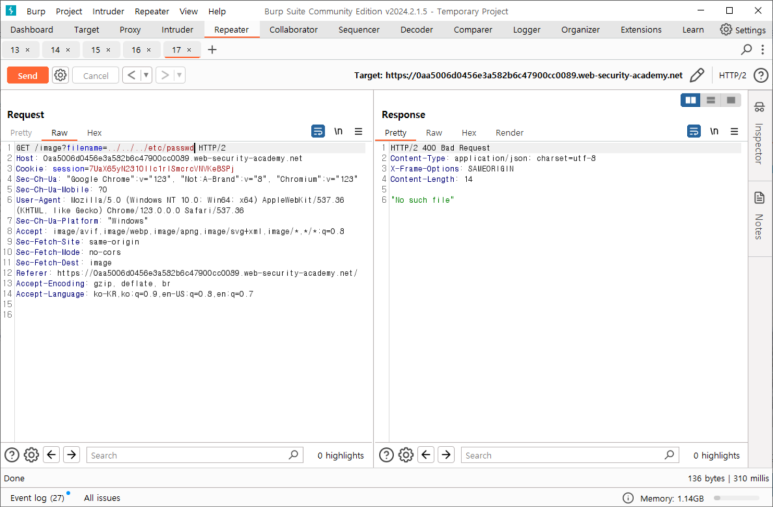Open the Help menu
The image size is (773, 507).
[217, 11]
